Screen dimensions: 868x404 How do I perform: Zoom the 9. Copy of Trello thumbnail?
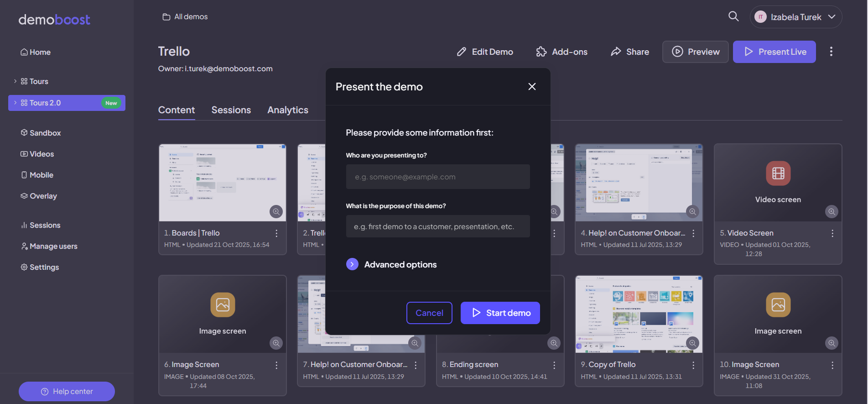(693, 343)
